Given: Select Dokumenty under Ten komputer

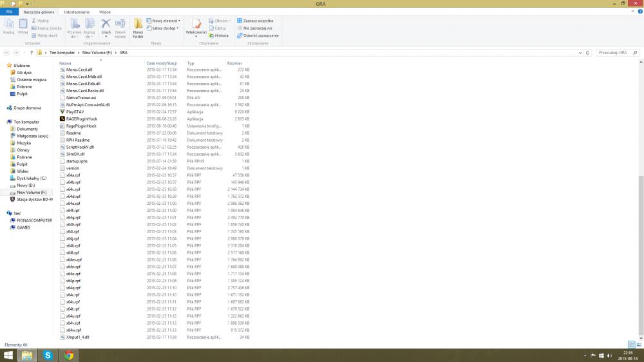Looking at the screenshot, I should click(27, 129).
